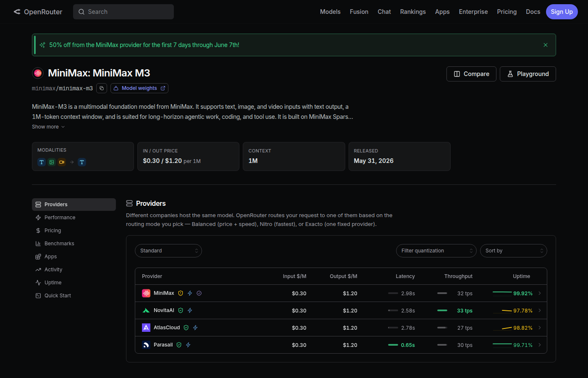The height and width of the screenshot is (378, 588).
Task: Open Rankings in the top navigation
Action: point(413,12)
